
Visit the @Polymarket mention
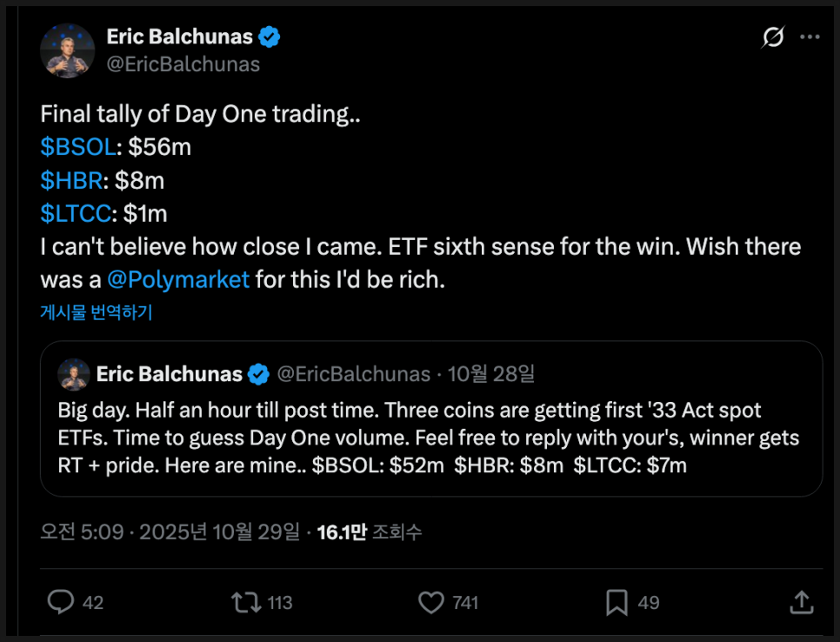178,280
